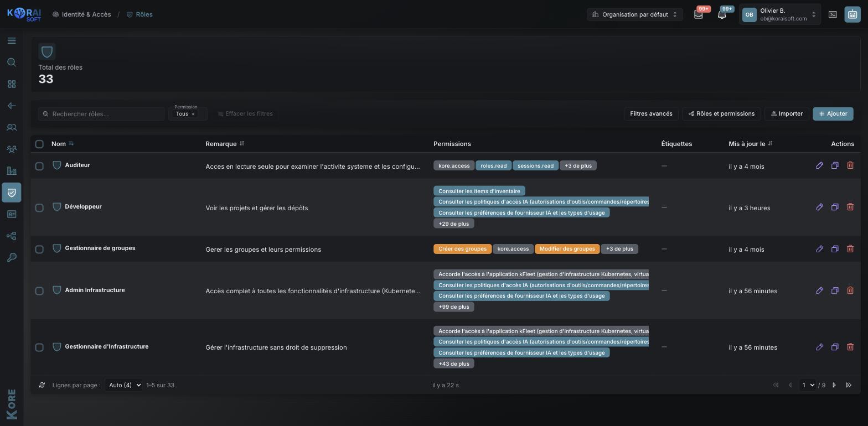The height and width of the screenshot is (426, 868).
Task: Check the Admin Infrastructure row checkbox
Action: pyautogui.click(x=39, y=291)
